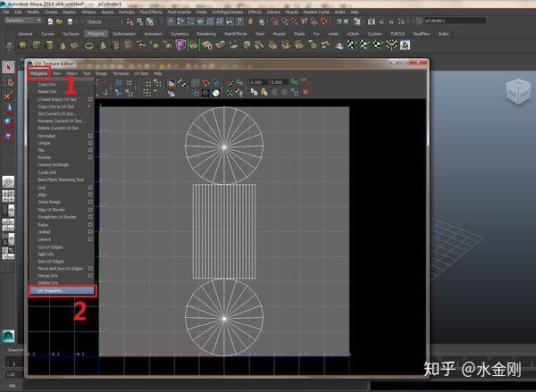536x392 pixels.
Task: Choose UV Snapshot from Polygons menu
Action: pos(52,290)
